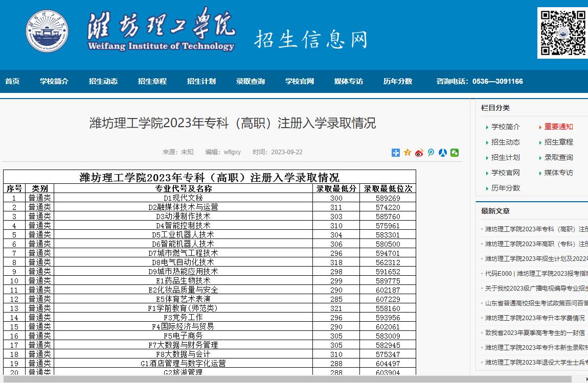Viewport: 588px width, 383px height.
Task: Open article 潍坊理工学院2023年退役大学生士兵
Action: (537, 363)
